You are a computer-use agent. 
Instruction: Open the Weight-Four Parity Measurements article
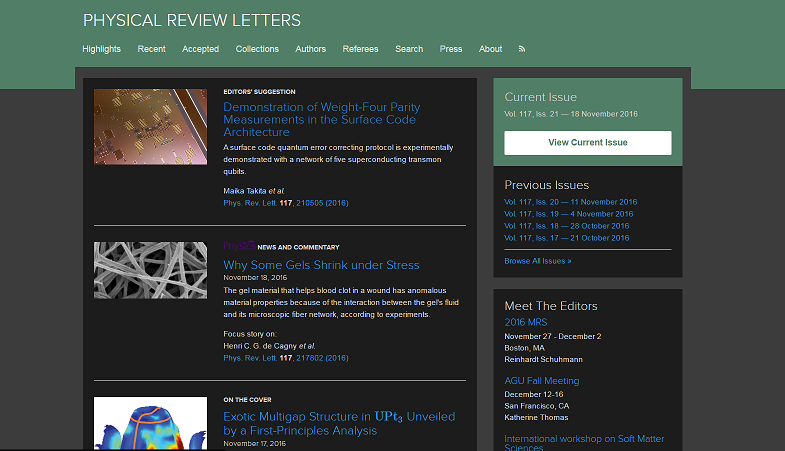(x=321, y=120)
